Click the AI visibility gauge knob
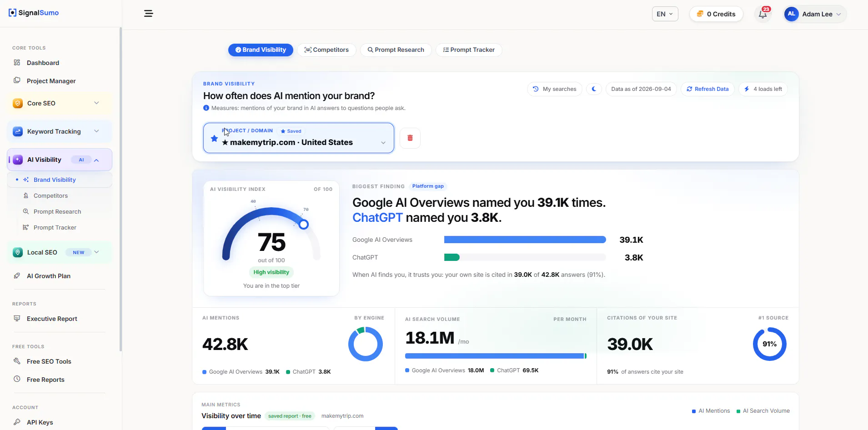The height and width of the screenshot is (430, 868). [x=304, y=224]
